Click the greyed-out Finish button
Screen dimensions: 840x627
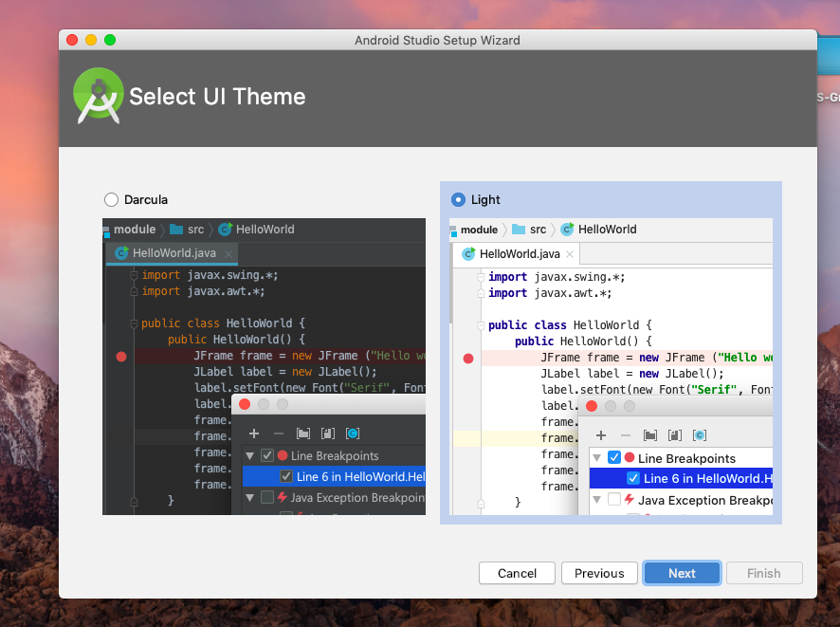764,573
